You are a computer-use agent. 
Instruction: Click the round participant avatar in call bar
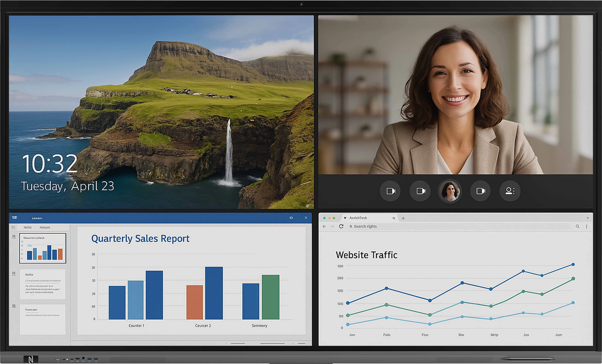(x=450, y=191)
